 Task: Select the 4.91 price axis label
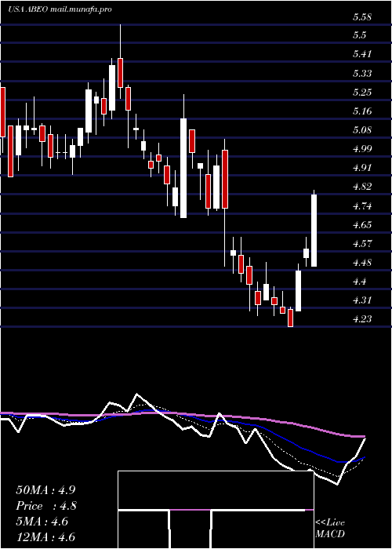[x=362, y=168]
